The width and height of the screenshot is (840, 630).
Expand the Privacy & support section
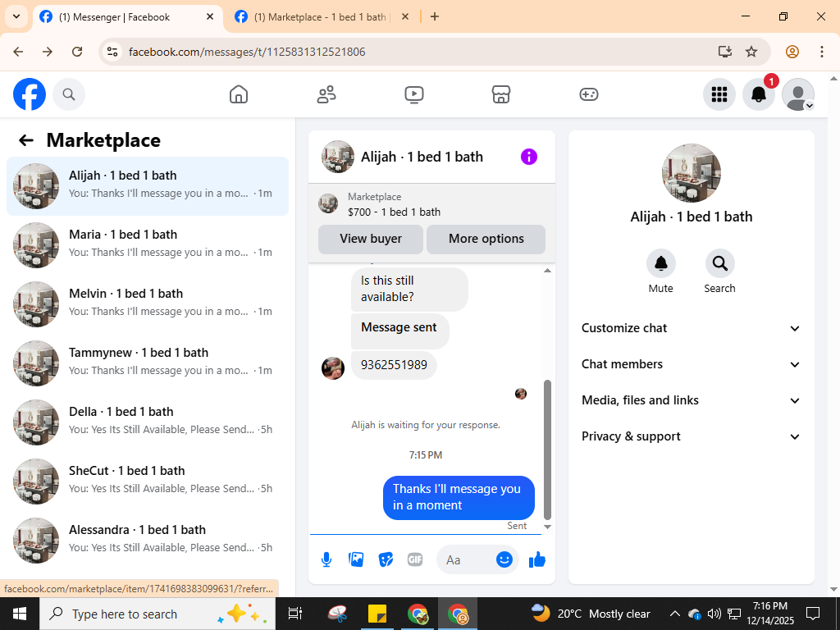691,436
